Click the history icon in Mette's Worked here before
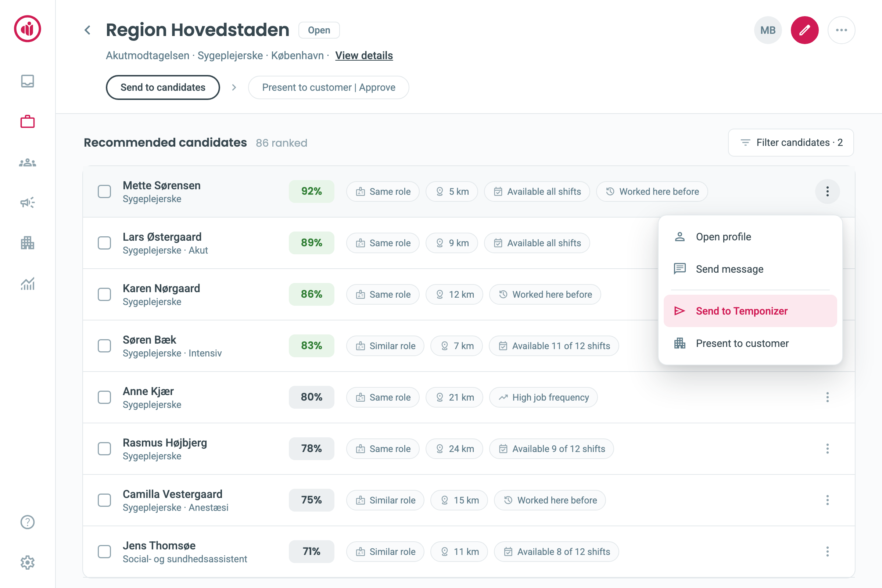 point(610,191)
